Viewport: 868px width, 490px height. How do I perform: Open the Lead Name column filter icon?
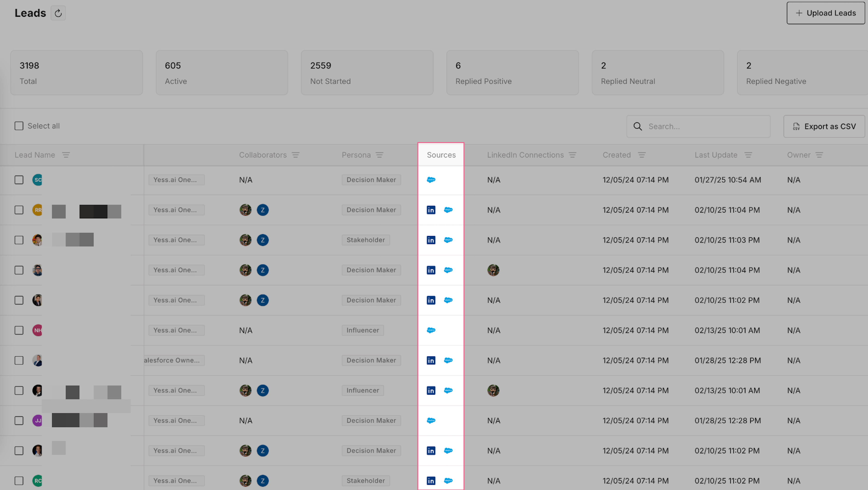click(66, 155)
